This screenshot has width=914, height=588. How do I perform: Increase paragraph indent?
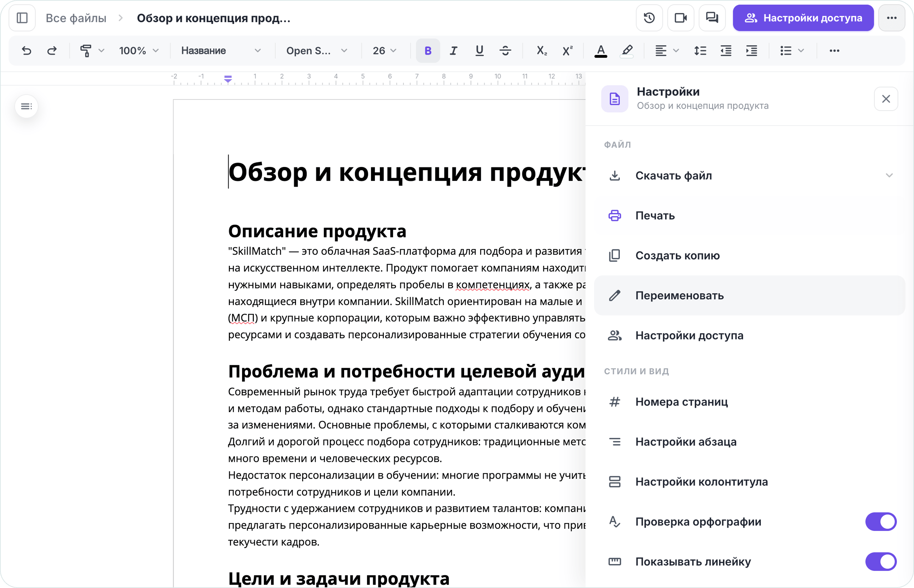click(x=752, y=50)
